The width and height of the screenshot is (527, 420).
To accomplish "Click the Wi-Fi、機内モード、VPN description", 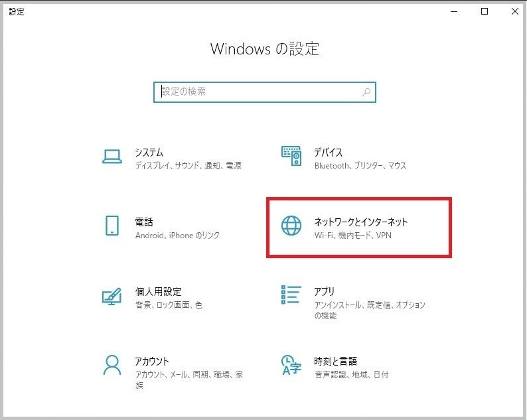I will tap(352, 235).
